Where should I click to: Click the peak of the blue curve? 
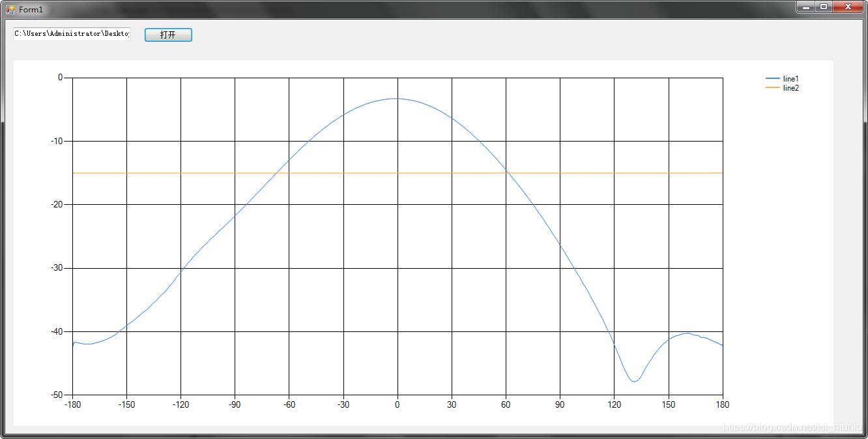(x=396, y=98)
